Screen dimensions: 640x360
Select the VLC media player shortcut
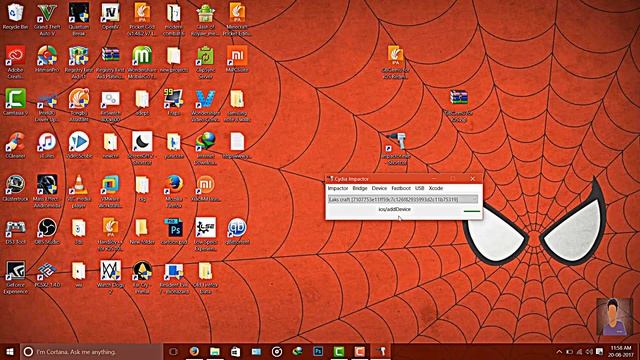pyautogui.click(x=78, y=191)
